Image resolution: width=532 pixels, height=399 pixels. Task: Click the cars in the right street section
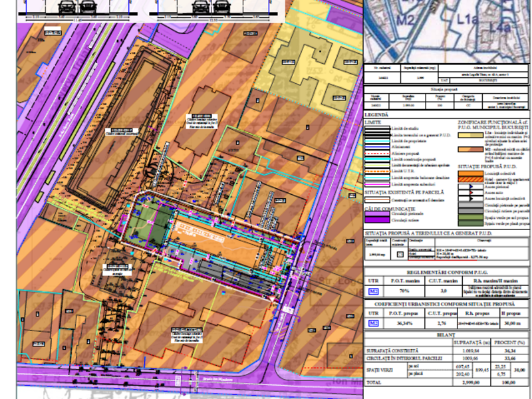coord(211,6)
